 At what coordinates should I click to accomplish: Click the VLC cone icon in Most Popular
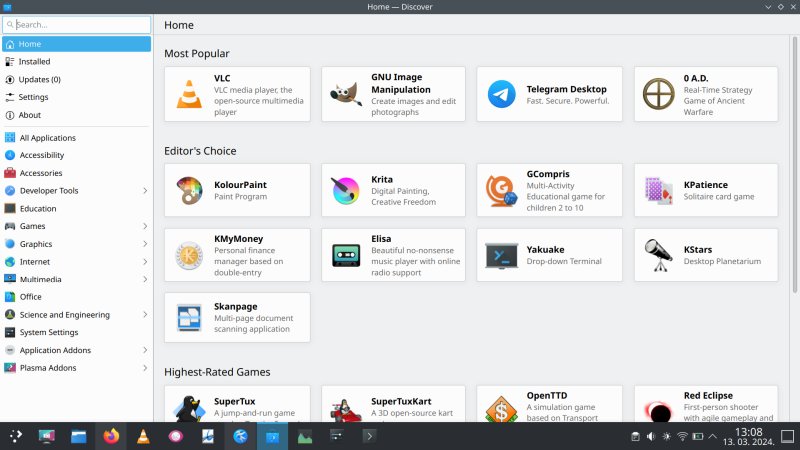coord(189,94)
